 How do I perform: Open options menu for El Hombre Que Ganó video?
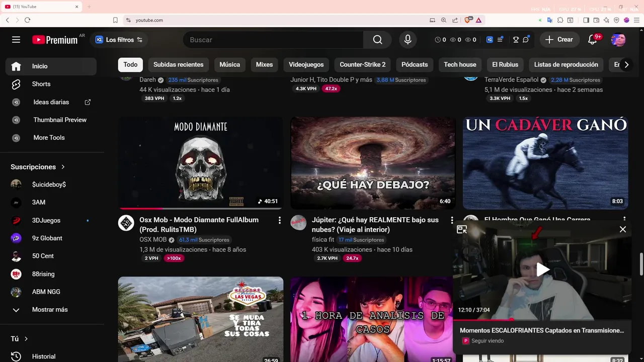tap(624, 220)
